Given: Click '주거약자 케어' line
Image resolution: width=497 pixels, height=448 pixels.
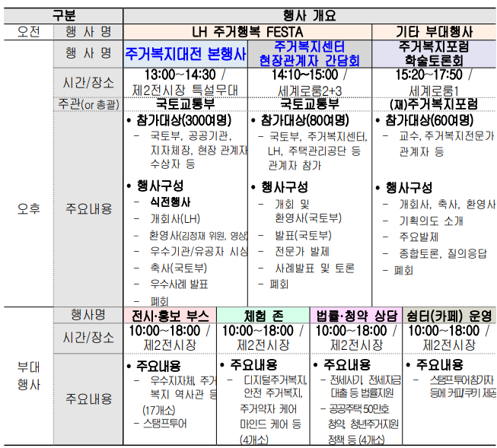Looking at the screenshot, I should 268,408.
